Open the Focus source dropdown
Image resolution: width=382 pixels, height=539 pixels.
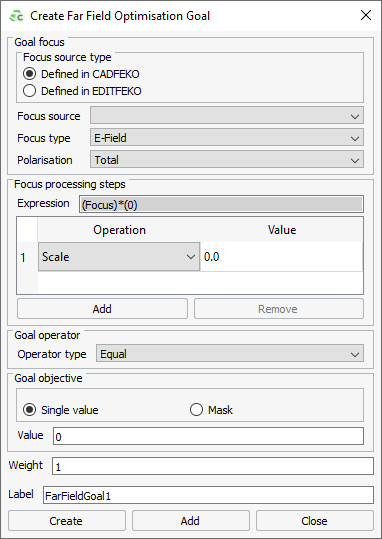[x=227, y=116]
